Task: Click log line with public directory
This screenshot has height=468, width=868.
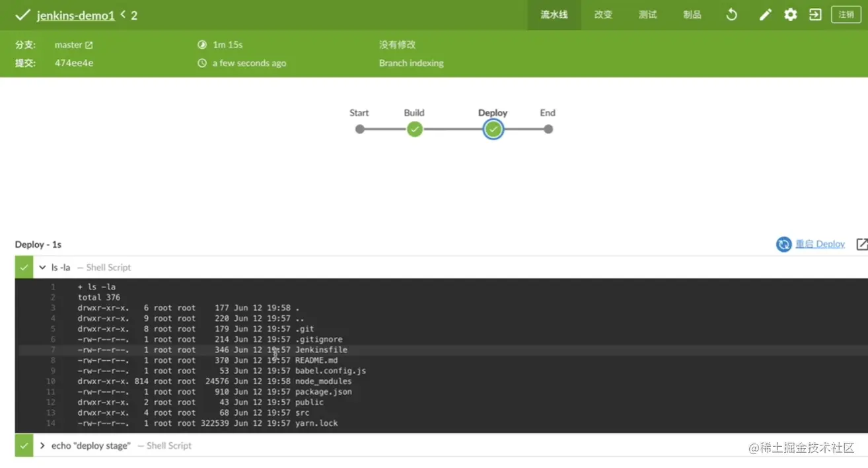Action: tap(443, 402)
